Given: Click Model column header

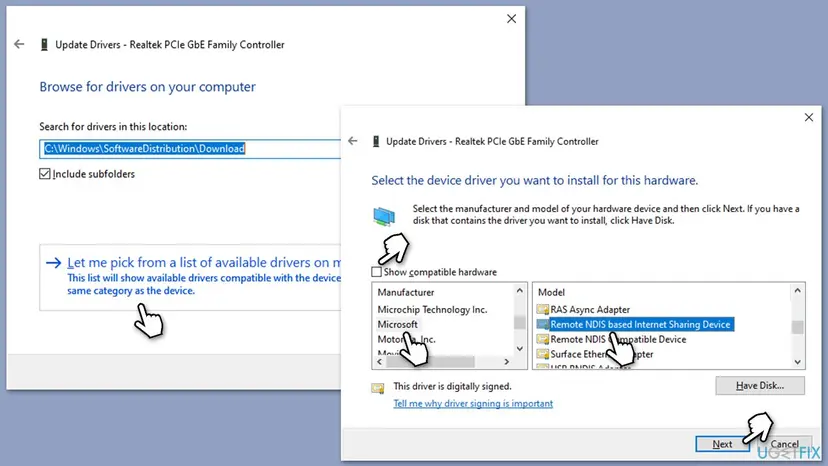Looking at the screenshot, I should (x=551, y=292).
